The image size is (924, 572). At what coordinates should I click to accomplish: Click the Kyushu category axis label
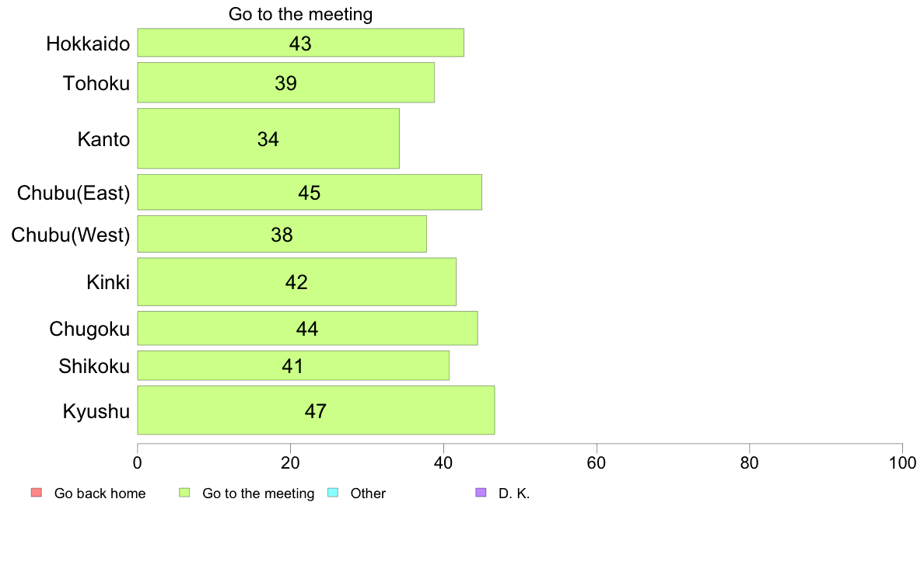tap(96, 411)
